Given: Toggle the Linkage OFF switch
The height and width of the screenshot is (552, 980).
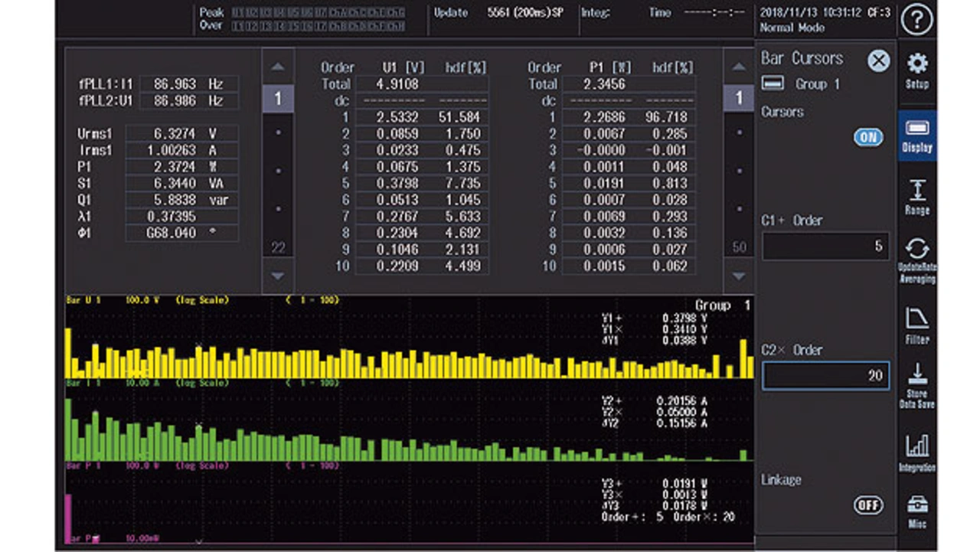Looking at the screenshot, I should [868, 505].
